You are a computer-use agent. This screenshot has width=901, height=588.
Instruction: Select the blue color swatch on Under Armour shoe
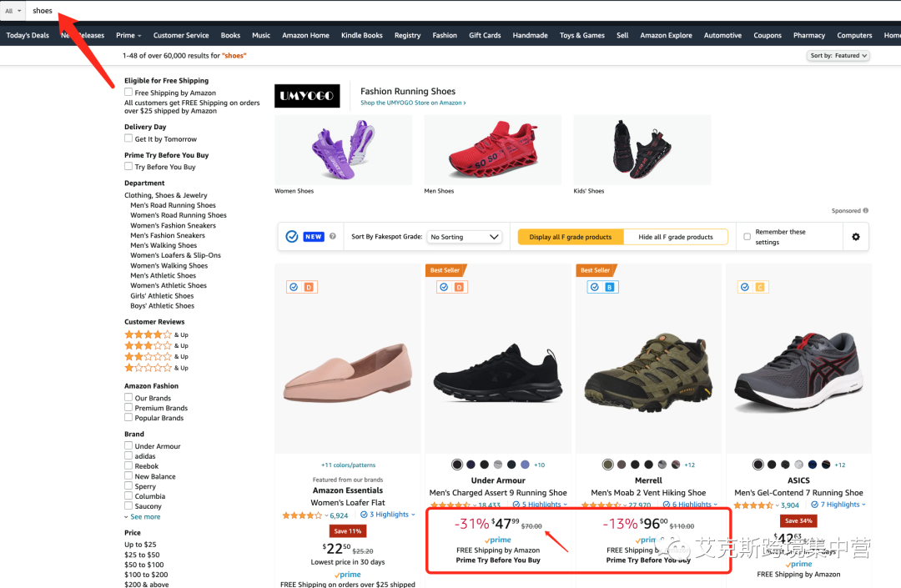(525, 465)
